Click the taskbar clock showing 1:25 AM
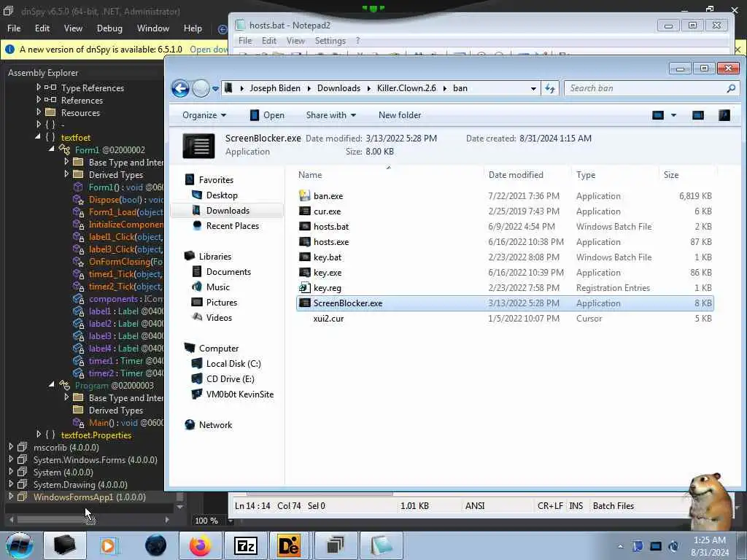Screen dimensions: 747x560 pos(709,546)
